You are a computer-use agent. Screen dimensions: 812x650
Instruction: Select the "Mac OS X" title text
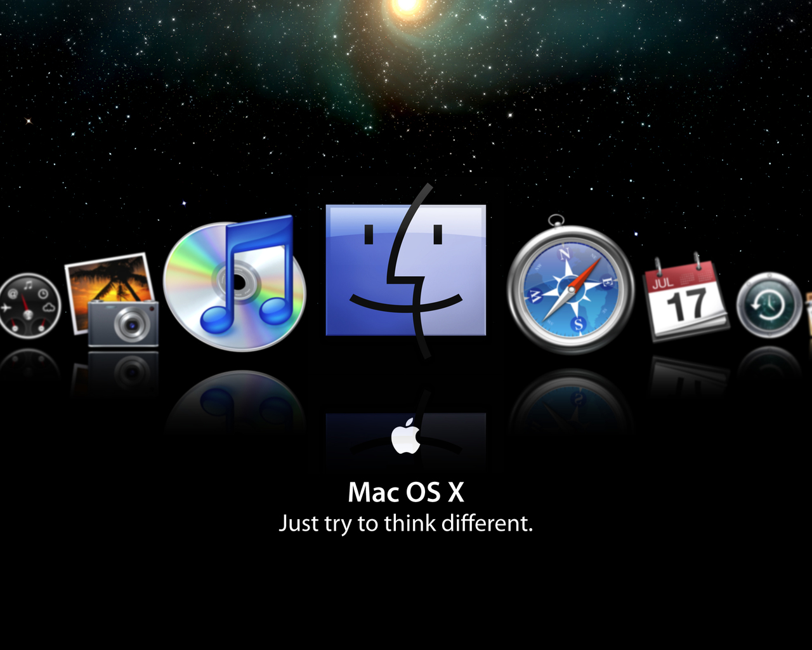coord(406,493)
